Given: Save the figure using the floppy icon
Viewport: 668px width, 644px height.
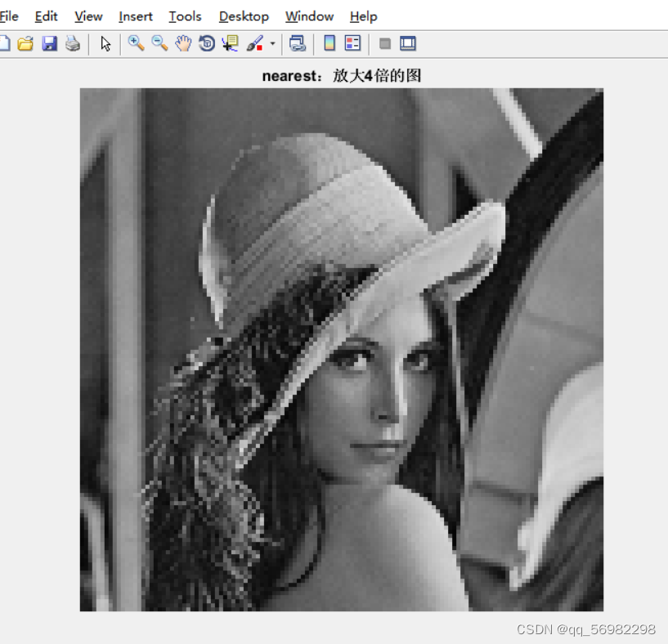Looking at the screenshot, I should 49,43.
